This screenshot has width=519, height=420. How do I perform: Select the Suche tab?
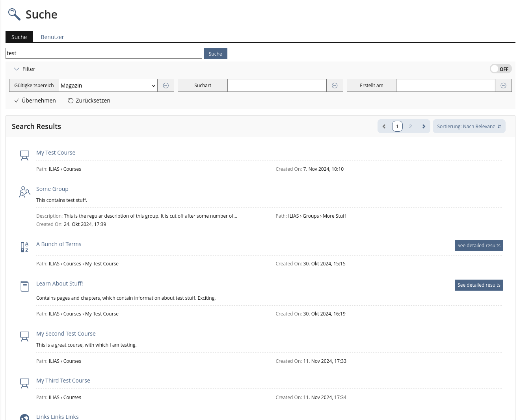click(x=19, y=37)
